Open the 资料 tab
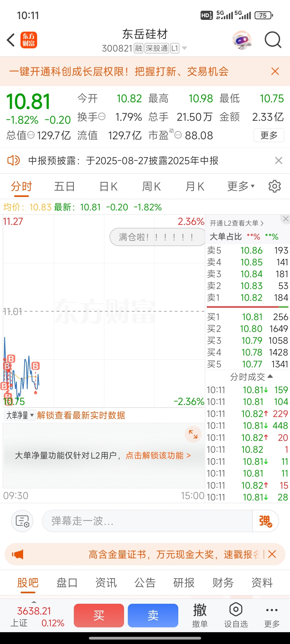The height and width of the screenshot is (644, 290). (262, 583)
